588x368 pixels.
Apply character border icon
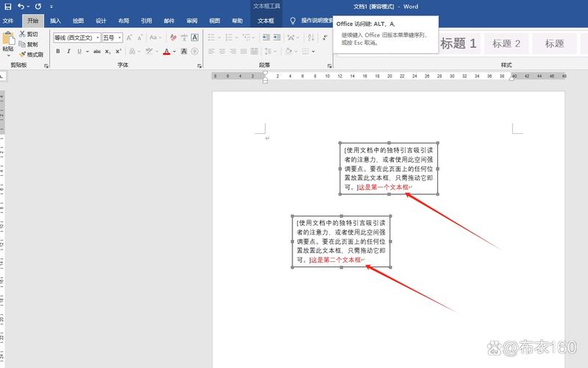[195, 38]
